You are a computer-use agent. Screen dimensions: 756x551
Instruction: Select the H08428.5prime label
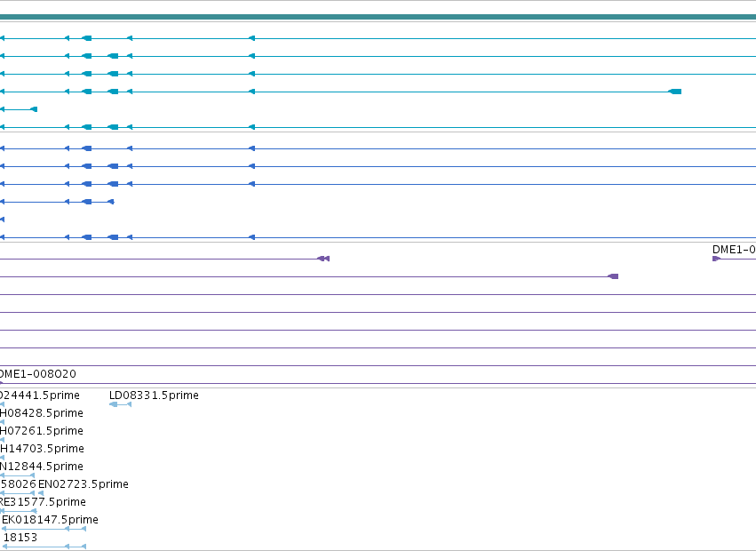(x=42, y=413)
